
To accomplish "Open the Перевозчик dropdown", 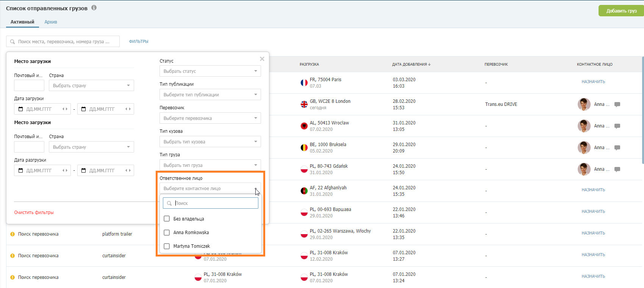I will (x=210, y=118).
